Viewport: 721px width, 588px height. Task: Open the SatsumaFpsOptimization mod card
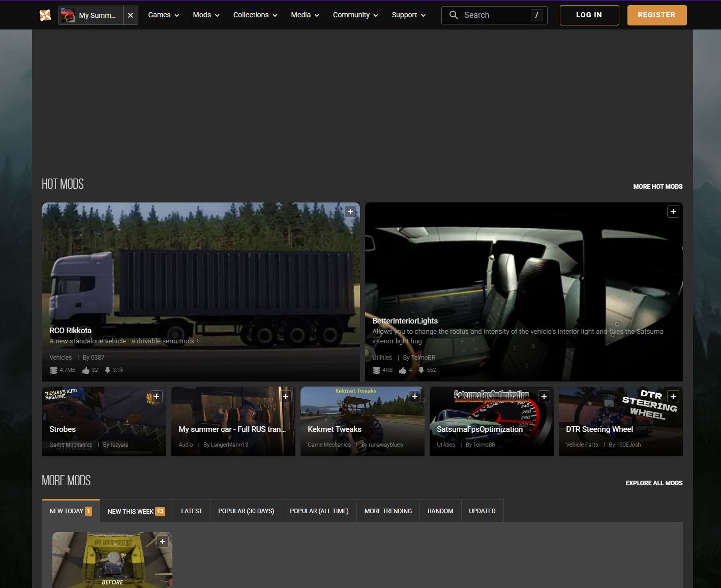click(x=492, y=421)
